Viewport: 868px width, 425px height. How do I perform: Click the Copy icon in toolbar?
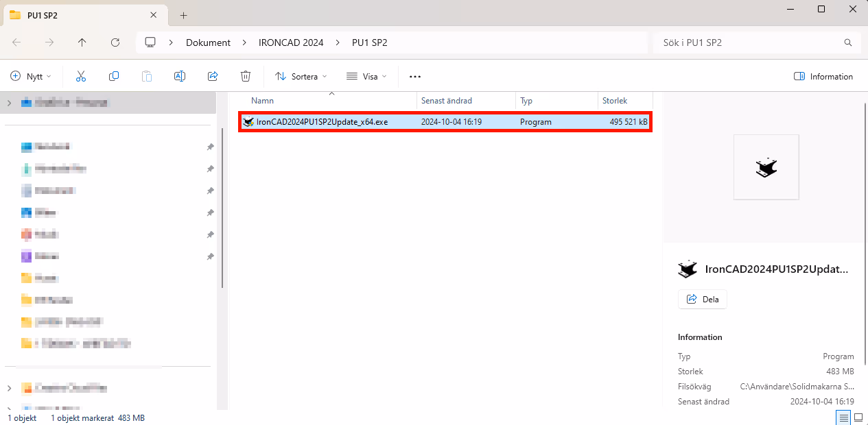click(x=114, y=76)
